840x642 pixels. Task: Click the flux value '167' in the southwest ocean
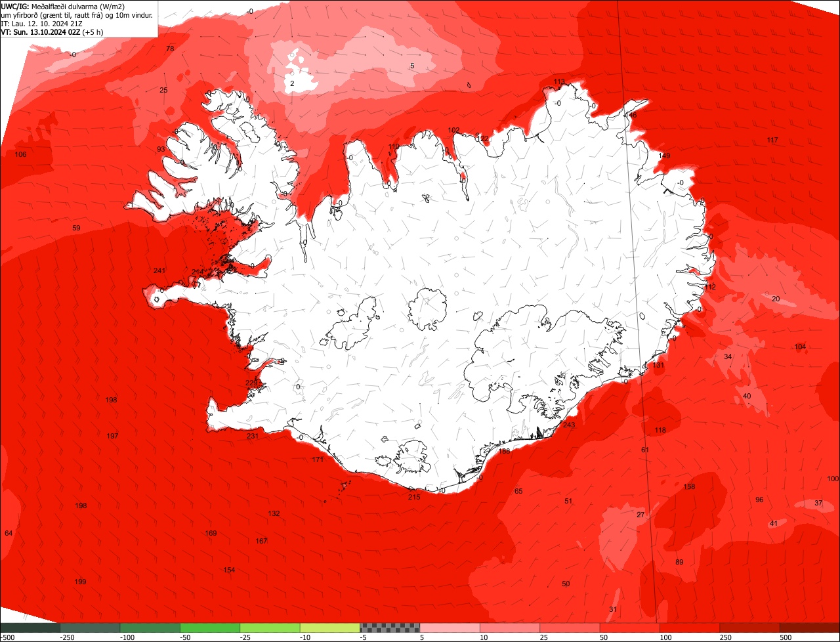(x=261, y=541)
